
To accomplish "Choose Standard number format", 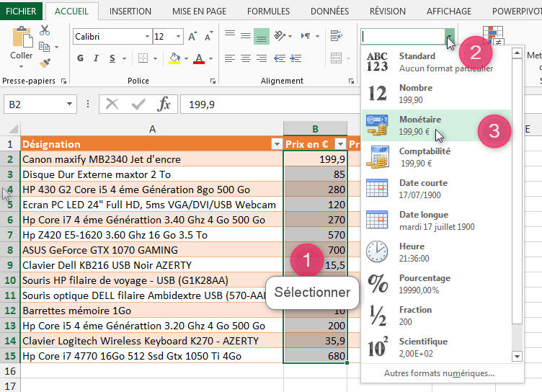I will 436,62.
